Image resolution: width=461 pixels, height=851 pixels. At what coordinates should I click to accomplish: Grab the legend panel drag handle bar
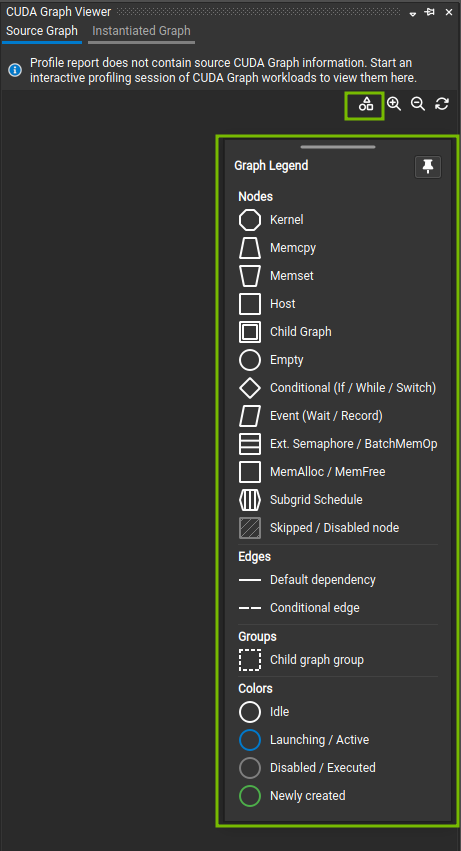pyautogui.click(x=338, y=147)
